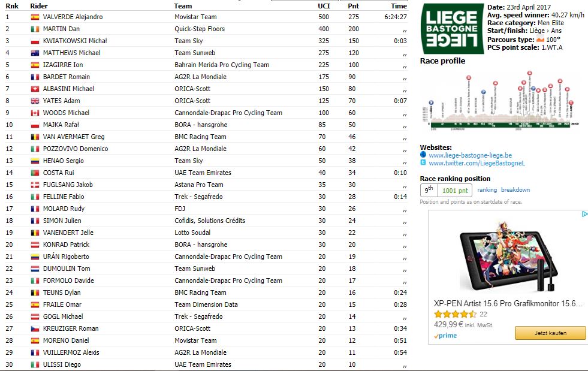This screenshot has width=588, height=371.
Task: Click the Colombian flag beside URÁN Rigoberto
Action: [x=35, y=257]
